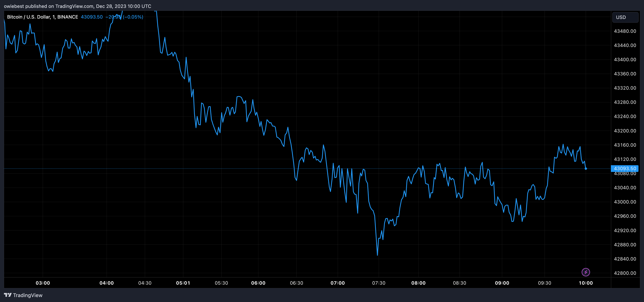Click the 04:00 time axis label

pyautogui.click(x=107, y=283)
